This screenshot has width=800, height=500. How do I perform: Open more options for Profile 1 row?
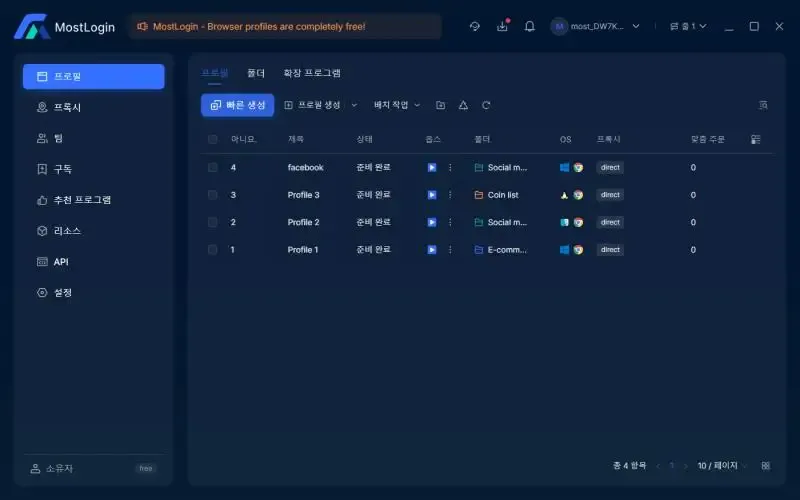click(x=450, y=249)
